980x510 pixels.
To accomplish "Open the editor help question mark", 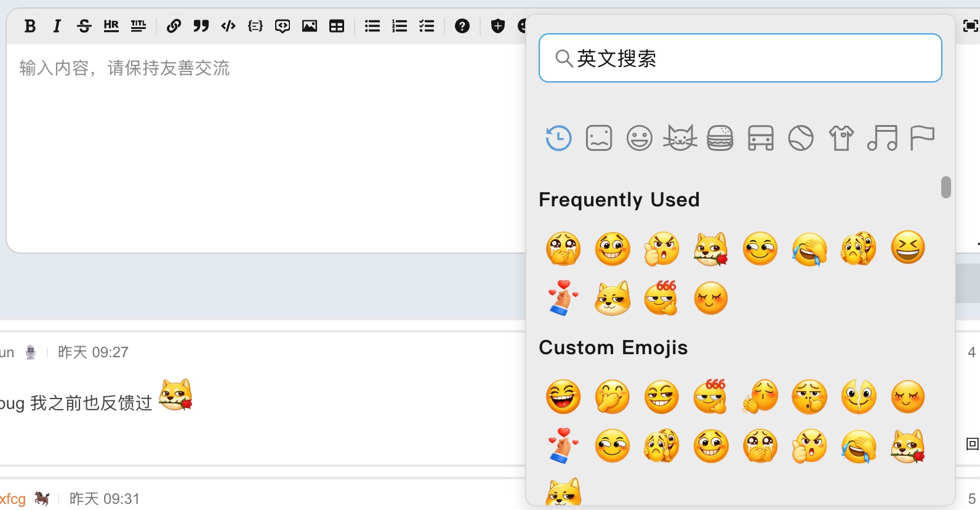I will [462, 26].
